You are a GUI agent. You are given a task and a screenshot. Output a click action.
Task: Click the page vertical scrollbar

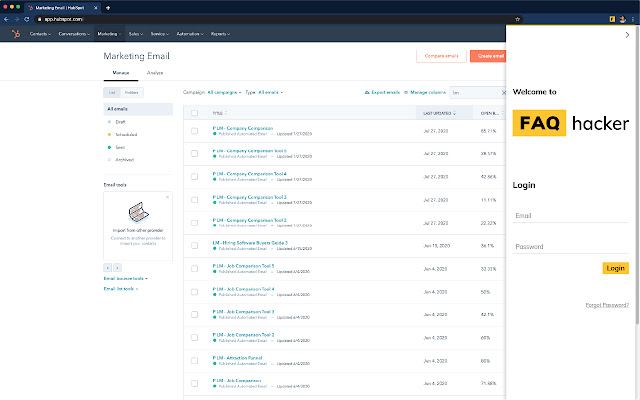[637, 176]
